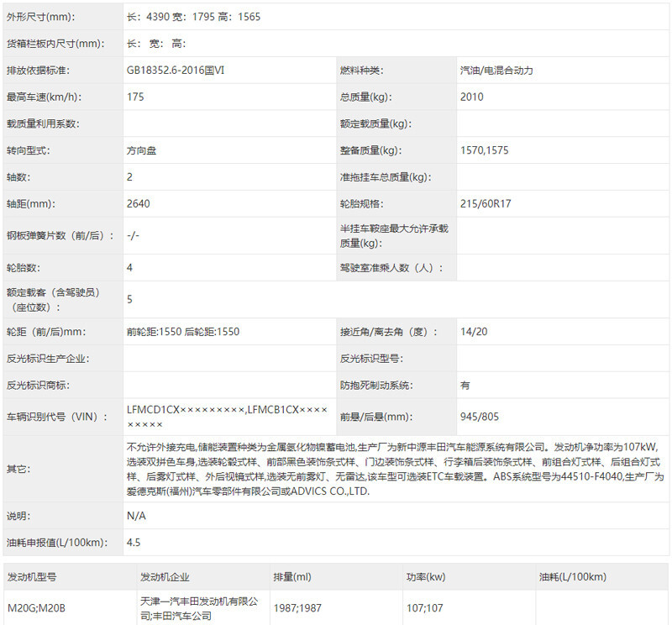The image size is (672, 625).
Task: Click the 反光标识型号 label
Action: (371, 359)
